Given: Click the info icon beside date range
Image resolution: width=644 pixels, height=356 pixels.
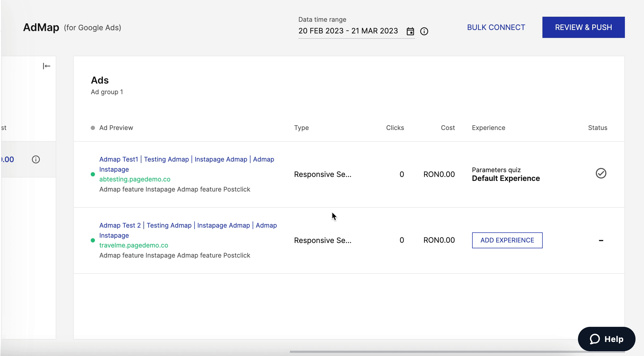Looking at the screenshot, I should (424, 31).
